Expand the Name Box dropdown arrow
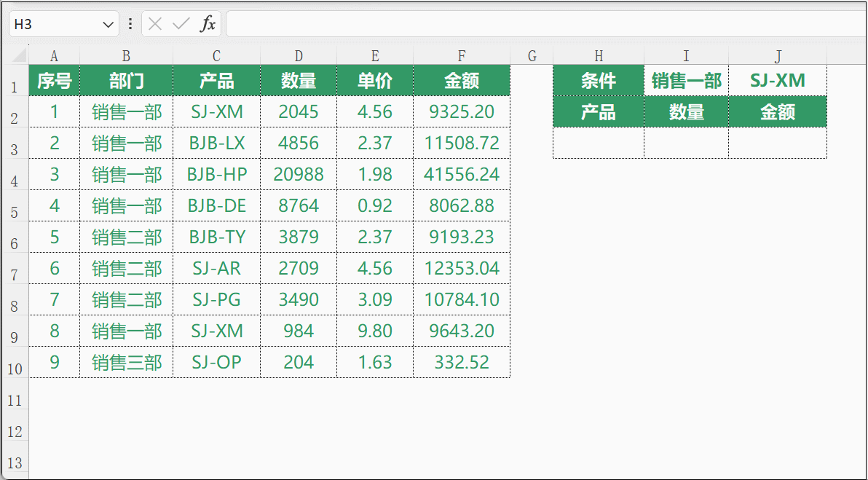 pyautogui.click(x=108, y=24)
